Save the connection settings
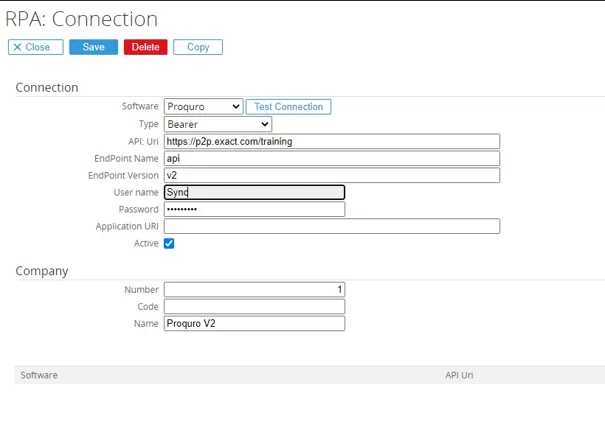This screenshot has height=441, width=605. point(93,47)
